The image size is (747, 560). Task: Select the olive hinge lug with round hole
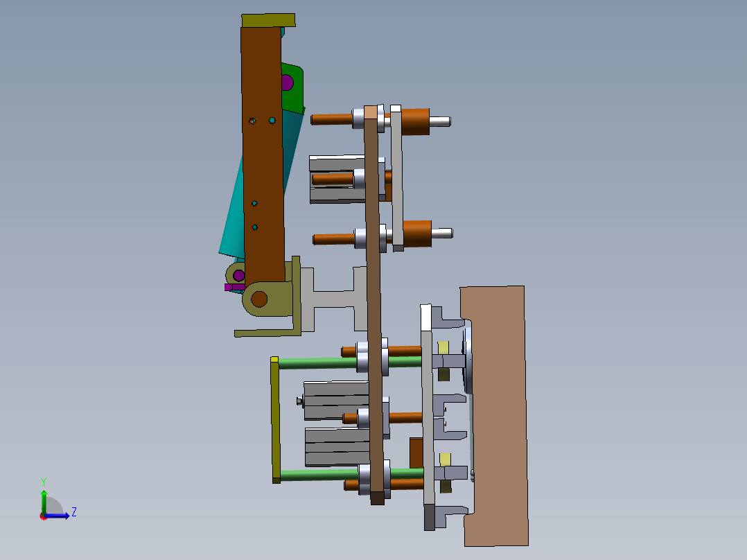click(266, 299)
